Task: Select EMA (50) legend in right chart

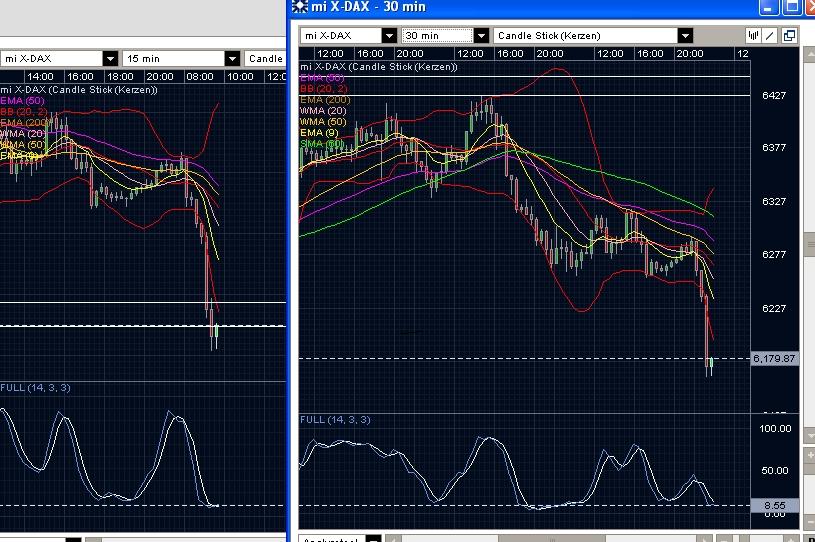Action: click(x=322, y=77)
